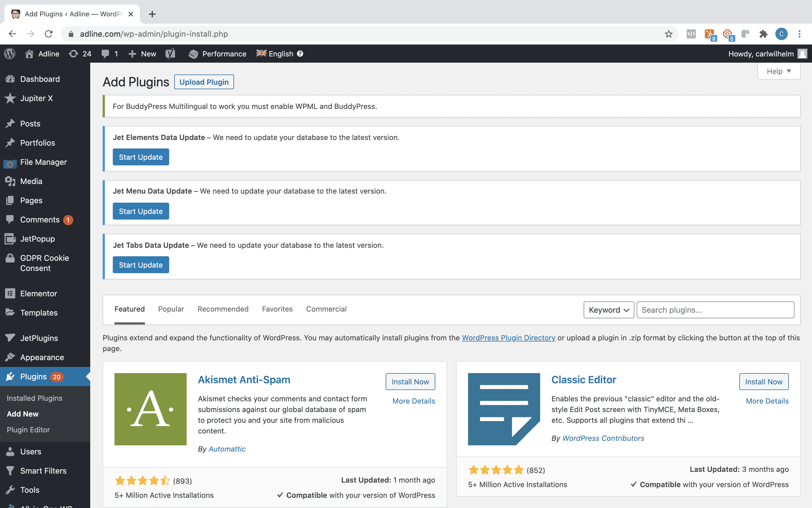Click the Upload Plugin button
The width and height of the screenshot is (812, 508).
click(x=204, y=82)
